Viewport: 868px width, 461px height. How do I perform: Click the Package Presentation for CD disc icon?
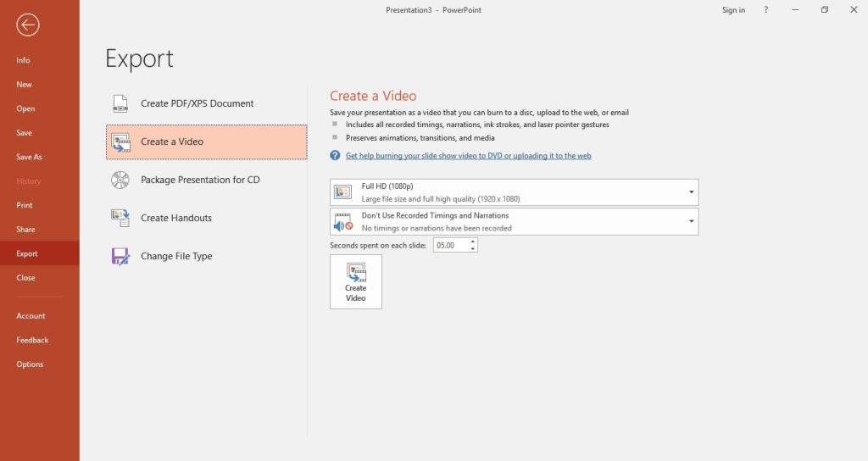click(x=120, y=180)
